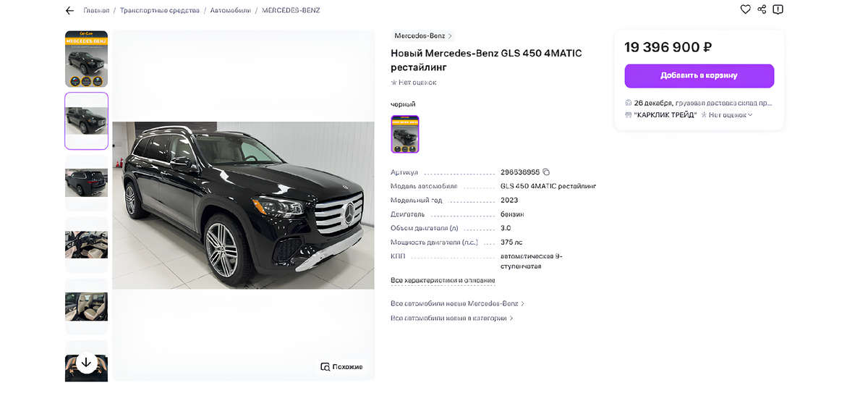Select the rear view car thumbnail
Screen dimensions: 868x409
[87, 183]
